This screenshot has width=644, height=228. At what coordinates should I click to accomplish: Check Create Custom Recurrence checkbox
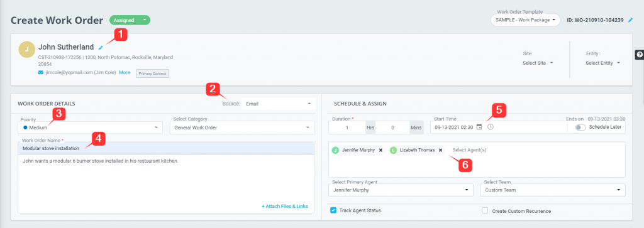[x=485, y=210]
